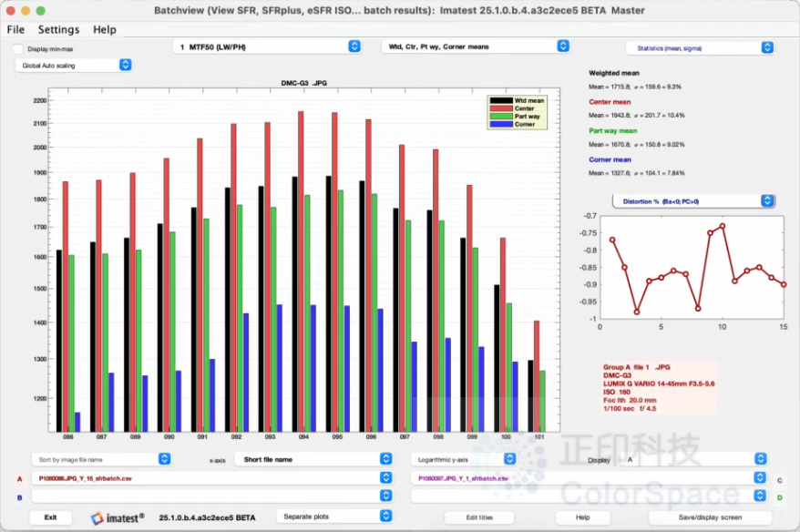Click the red Center legend swatch
800x532 pixels.
(x=500, y=108)
